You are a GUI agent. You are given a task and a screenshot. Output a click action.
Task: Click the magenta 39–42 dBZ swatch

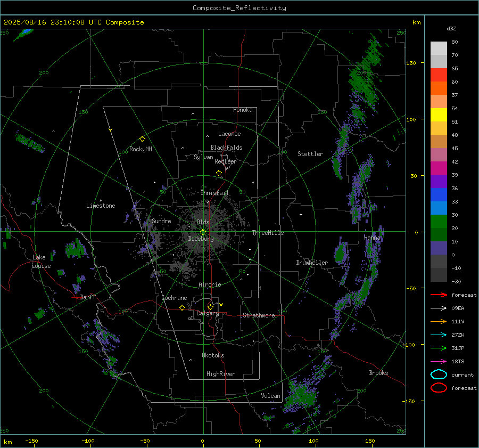point(439,168)
